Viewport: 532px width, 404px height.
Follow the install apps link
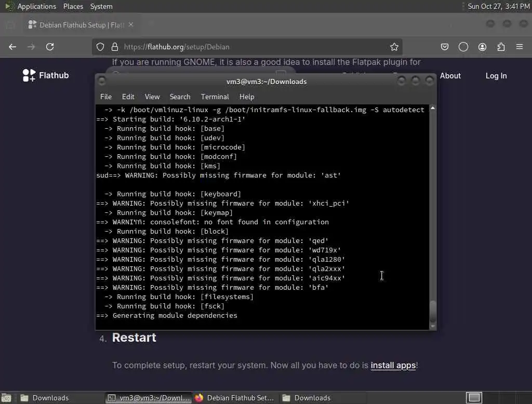click(393, 366)
